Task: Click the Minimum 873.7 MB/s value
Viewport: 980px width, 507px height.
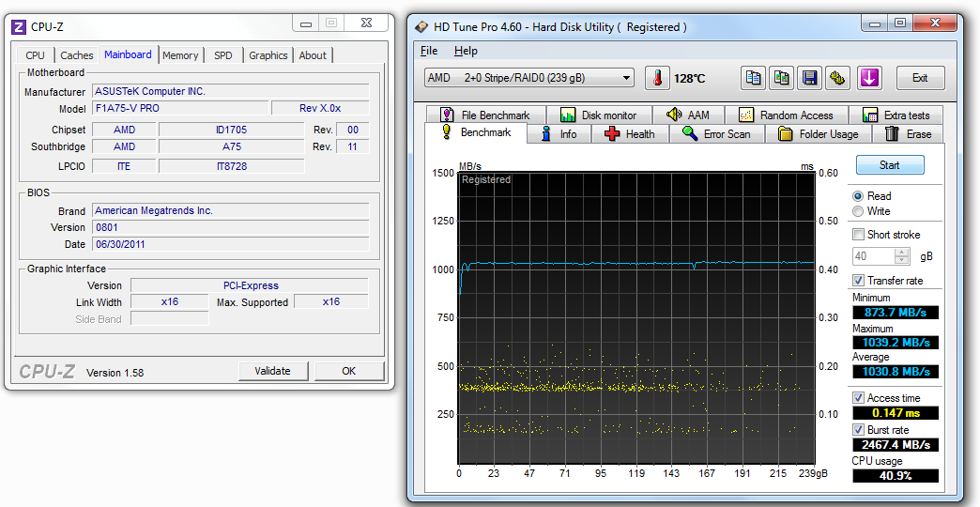Action: pyautogui.click(x=896, y=312)
